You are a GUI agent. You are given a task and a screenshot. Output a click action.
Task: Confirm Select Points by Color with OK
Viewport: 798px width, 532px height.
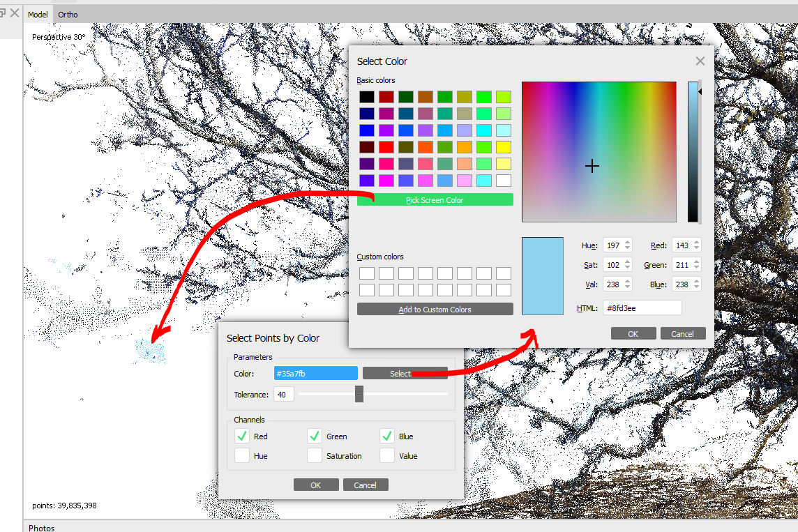click(x=315, y=485)
